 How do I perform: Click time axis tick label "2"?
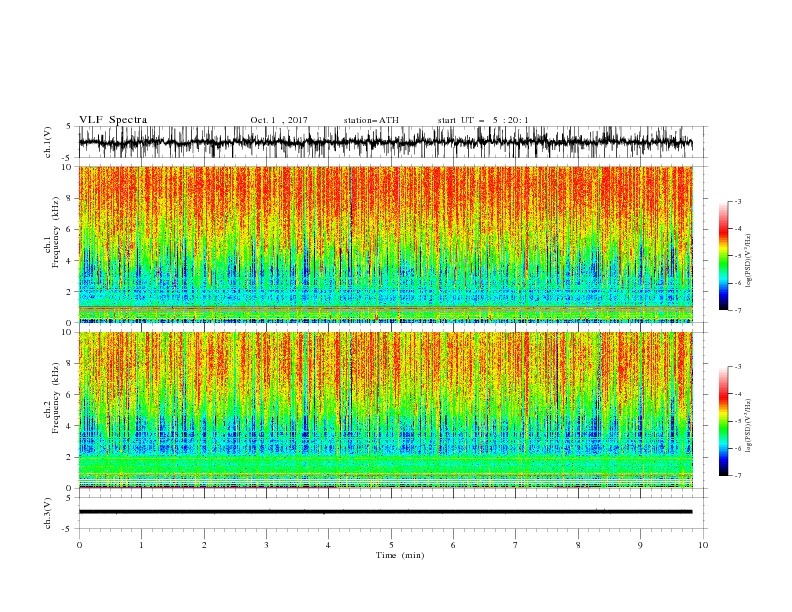click(204, 545)
